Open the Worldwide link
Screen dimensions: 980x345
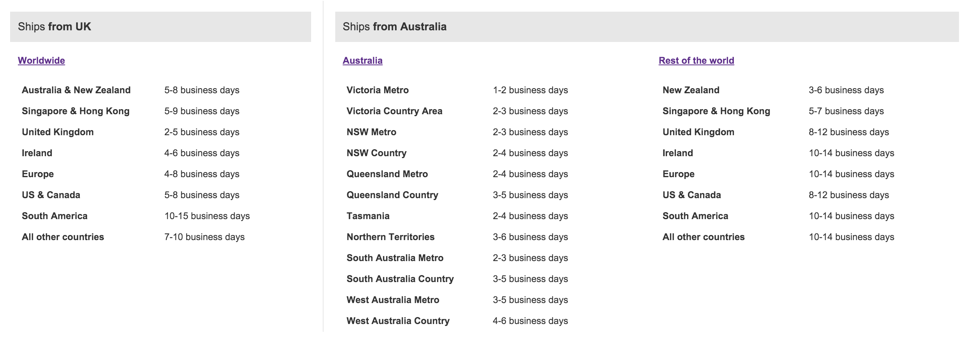[x=41, y=61]
